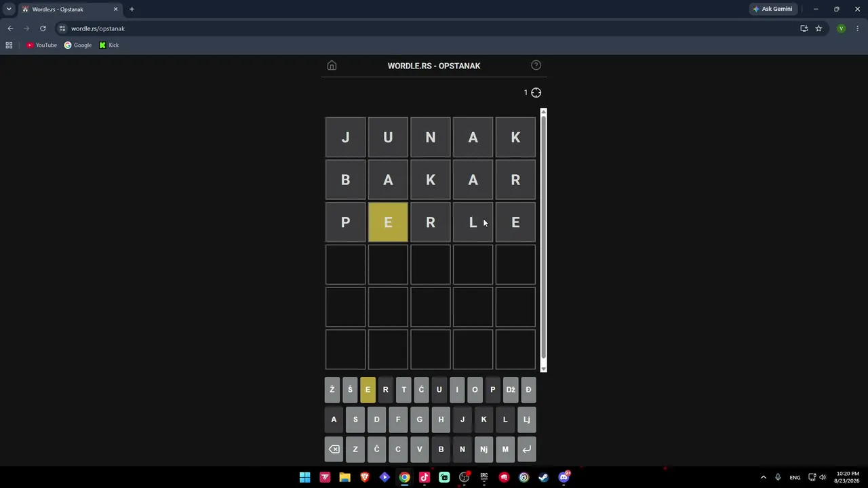Open Chrome profile avatar V
The width and height of the screenshot is (868, 488).
click(841, 28)
